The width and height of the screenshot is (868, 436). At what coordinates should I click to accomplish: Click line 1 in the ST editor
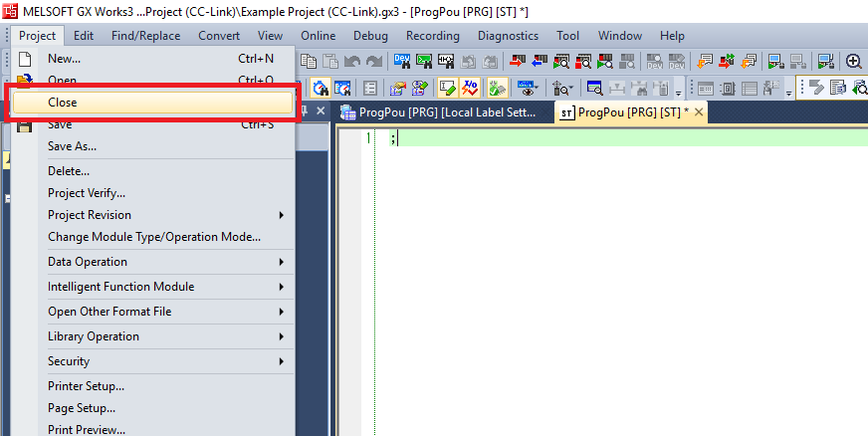597,138
